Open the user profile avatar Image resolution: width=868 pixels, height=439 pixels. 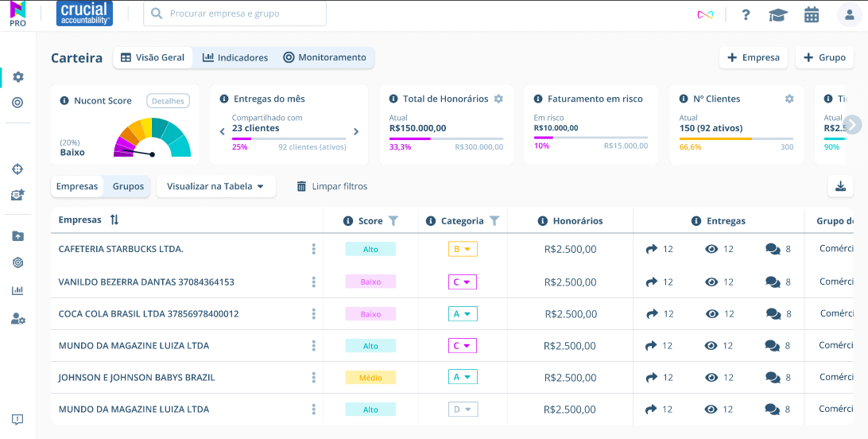[849, 14]
